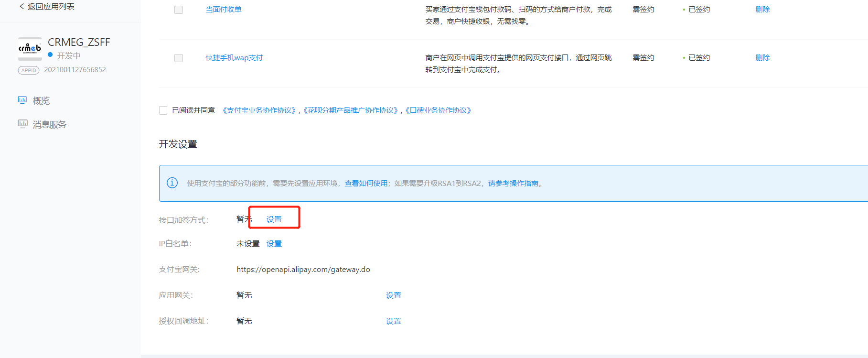868x358 pixels.
Task: Click the CRMEB app logo thumbnail
Action: 30,49
